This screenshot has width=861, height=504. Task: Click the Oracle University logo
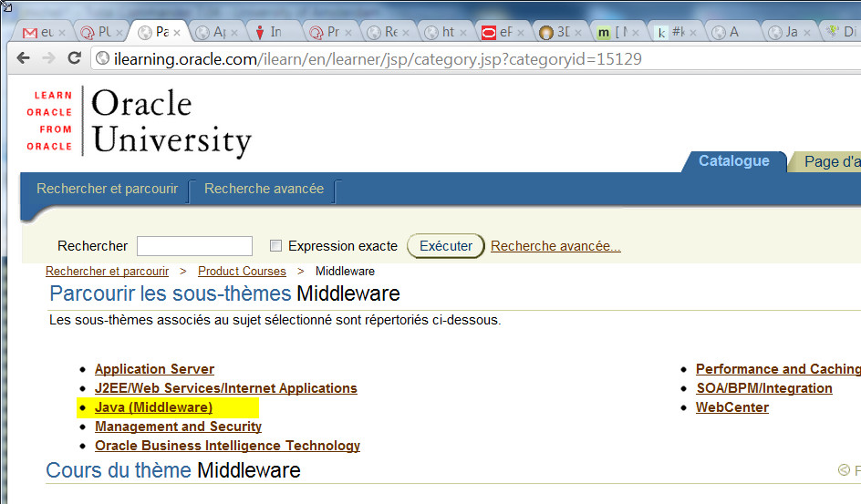[x=139, y=122]
